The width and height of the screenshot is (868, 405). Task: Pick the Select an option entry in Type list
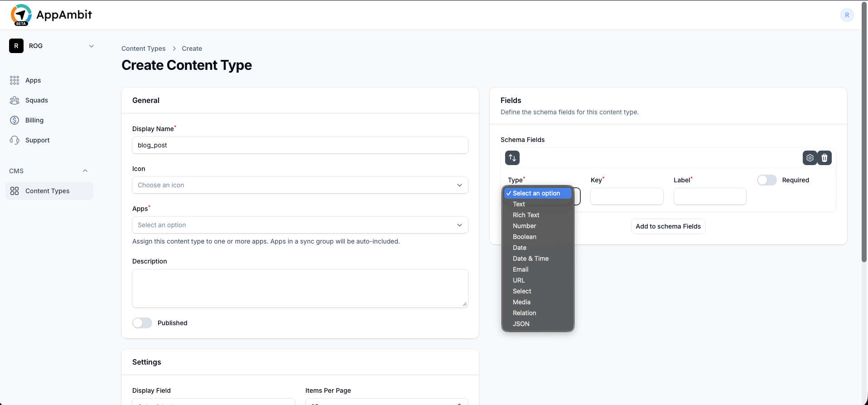(538, 193)
